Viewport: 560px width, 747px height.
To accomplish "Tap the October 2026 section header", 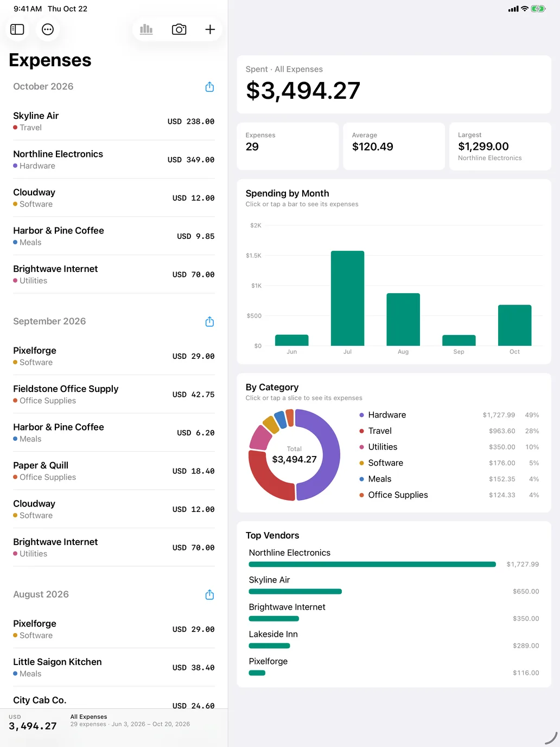I will tap(43, 86).
